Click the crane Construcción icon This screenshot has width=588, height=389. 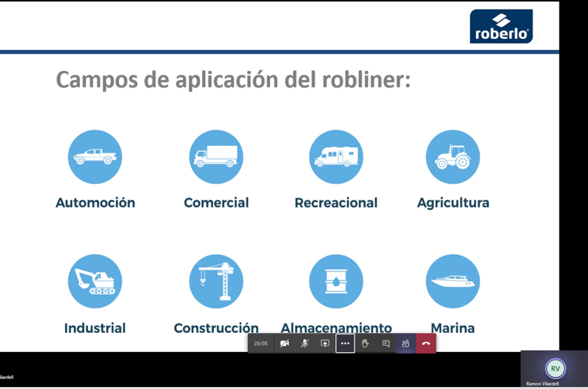click(x=216, y=281)
